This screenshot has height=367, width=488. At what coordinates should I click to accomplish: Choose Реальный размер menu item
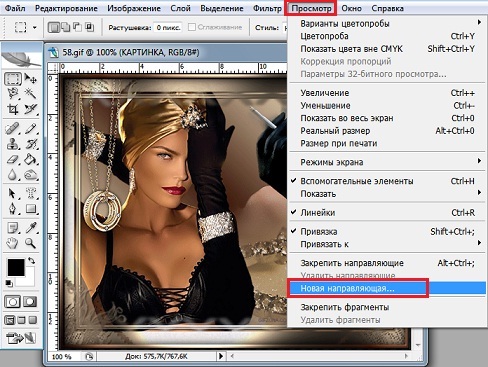387,131
